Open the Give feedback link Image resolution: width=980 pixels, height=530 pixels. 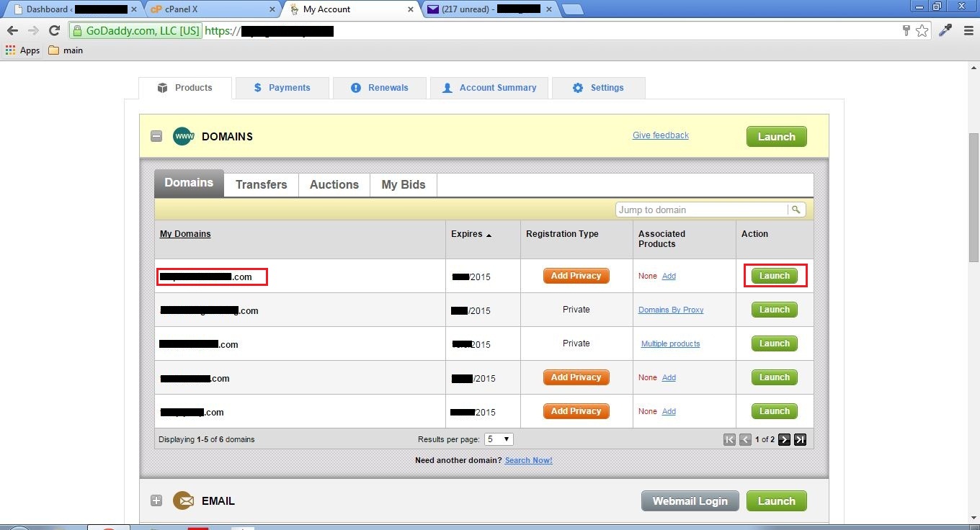point(661,135)
